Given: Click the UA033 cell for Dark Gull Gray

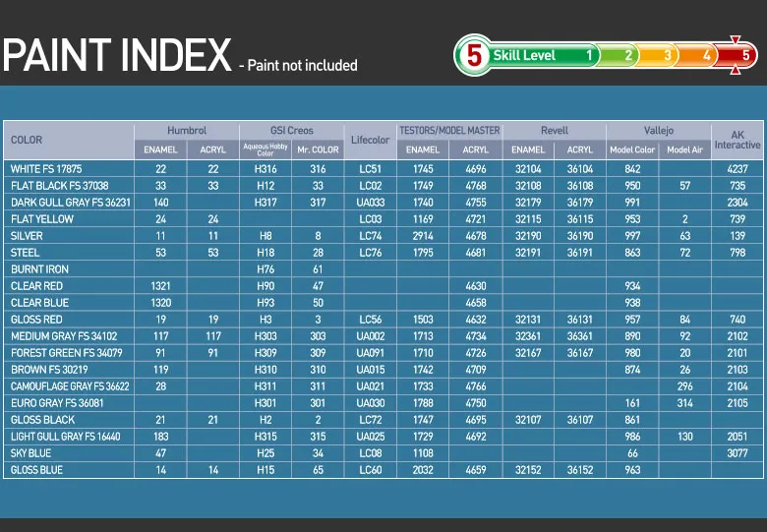Looking at the screenshot, I should coord(371,203).
